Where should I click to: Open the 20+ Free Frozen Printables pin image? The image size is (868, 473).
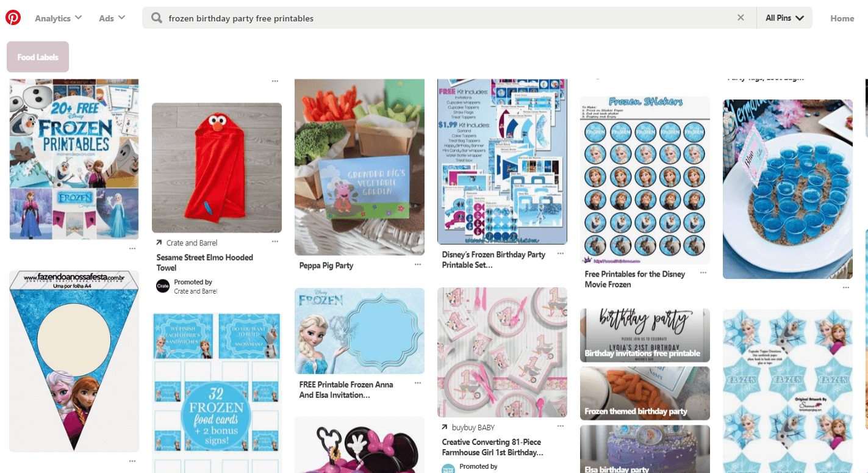pos(74,160)
